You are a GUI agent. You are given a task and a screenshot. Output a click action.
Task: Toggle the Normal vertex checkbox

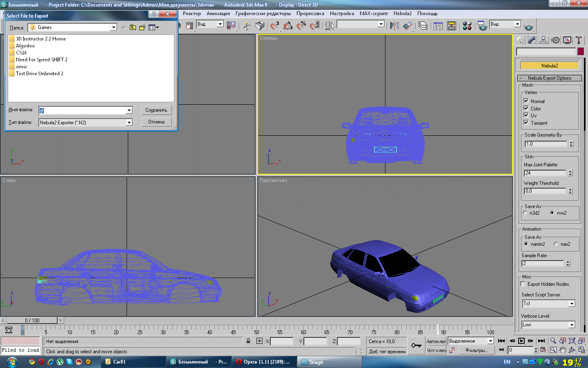526,101
